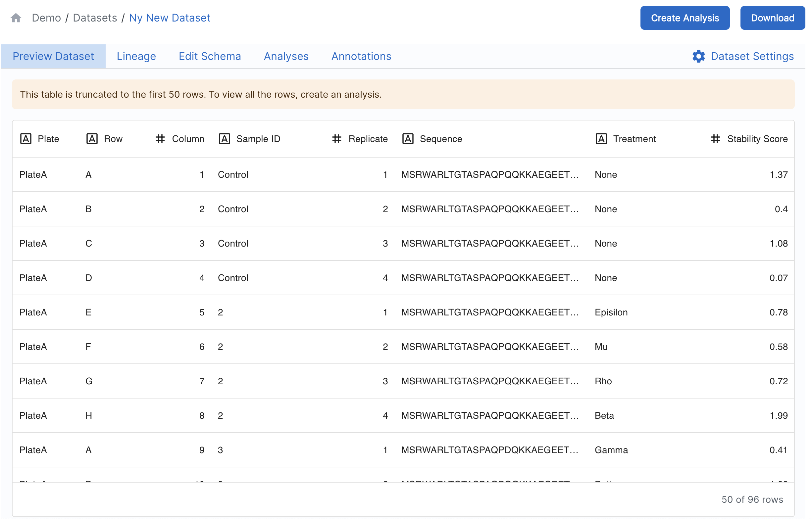The image size is (812, 519).
Task: Click the Download button
Action: pyautogui.click(x=773, y=18)
